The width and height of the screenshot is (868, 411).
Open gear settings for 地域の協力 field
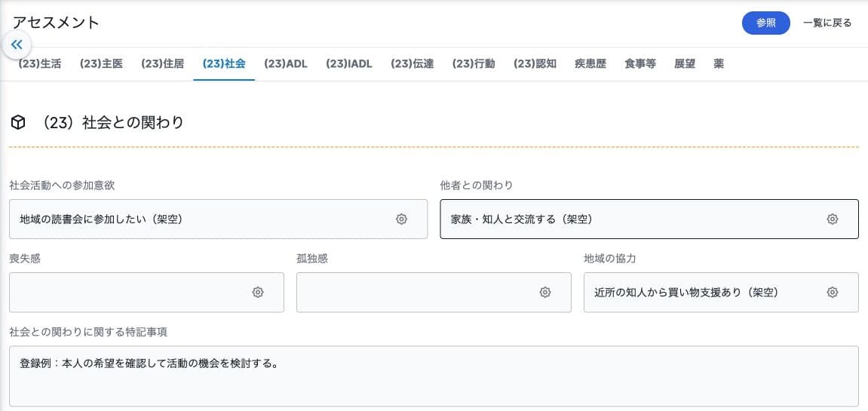832,293
